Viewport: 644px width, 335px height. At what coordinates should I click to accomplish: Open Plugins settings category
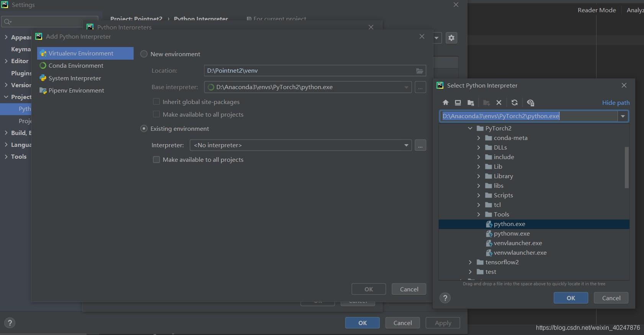pyautogui.click(x=21, y=73)
